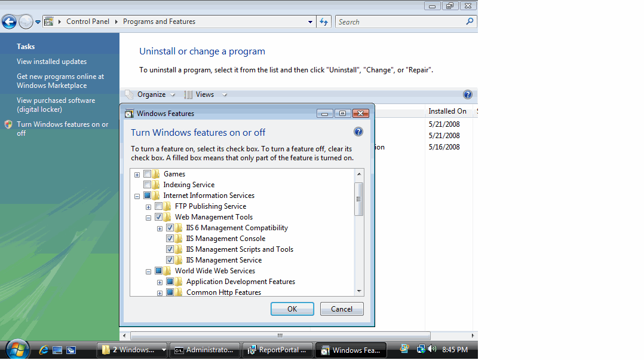Screen dimensions: 644x360
Task: Toggle World Wide Web Services checkbox
Action: click(158, 270)
